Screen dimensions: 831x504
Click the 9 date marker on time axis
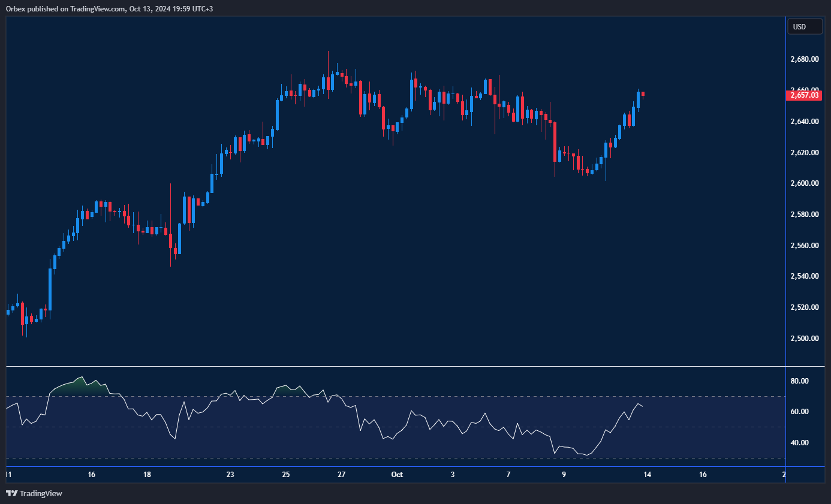tap(564, 475)
